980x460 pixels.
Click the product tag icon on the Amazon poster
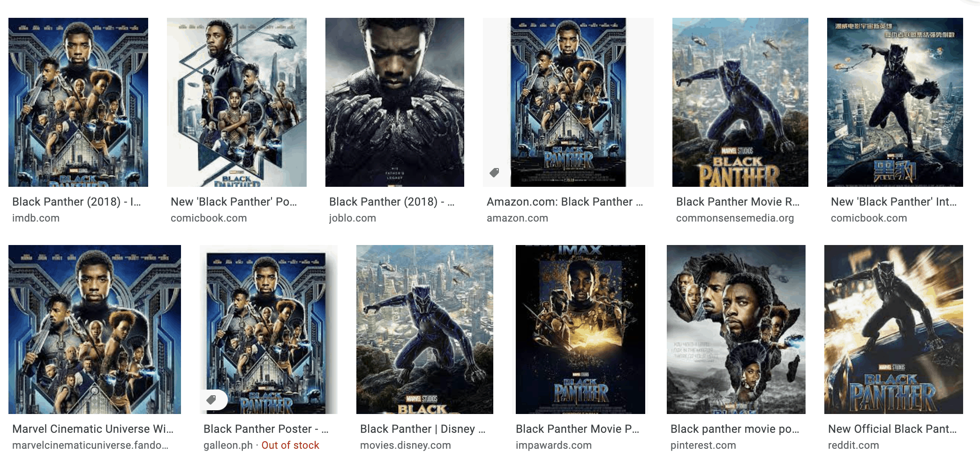(x=494, y=173)
